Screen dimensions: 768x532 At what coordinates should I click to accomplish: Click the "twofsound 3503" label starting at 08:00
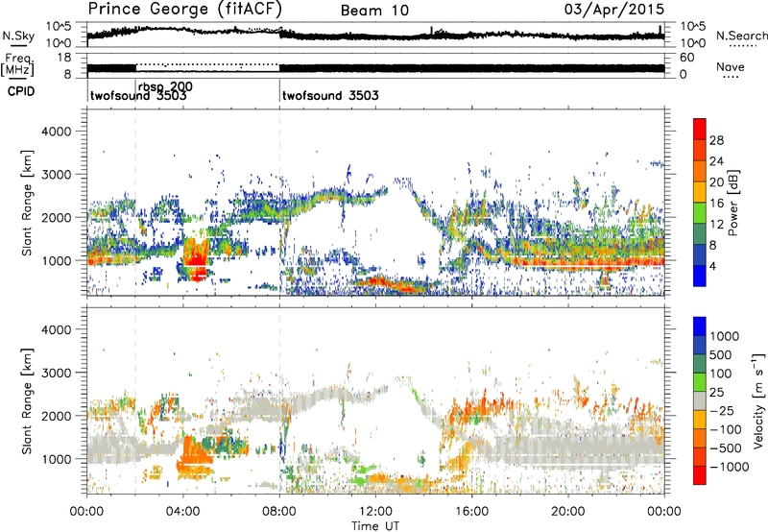point(330,95)
